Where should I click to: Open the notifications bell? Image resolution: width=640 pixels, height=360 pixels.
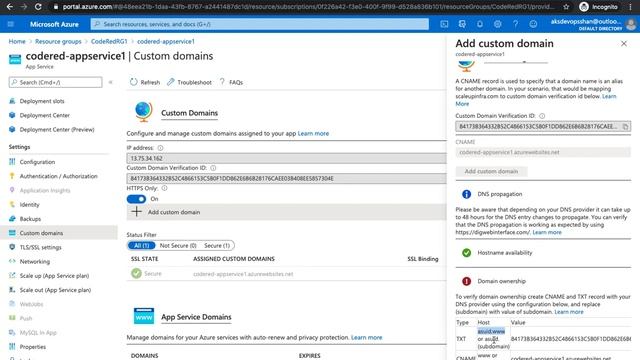click(480, 24)
